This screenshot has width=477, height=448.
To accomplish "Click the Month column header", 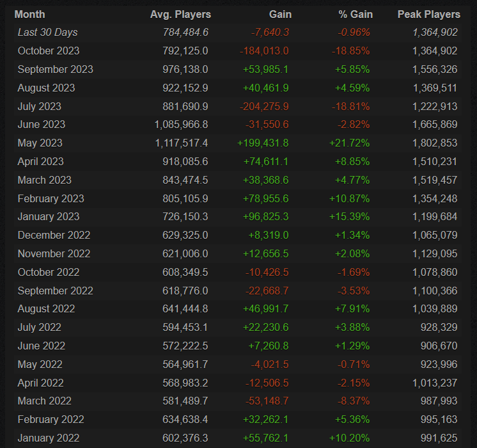I will tap(30, 14).
